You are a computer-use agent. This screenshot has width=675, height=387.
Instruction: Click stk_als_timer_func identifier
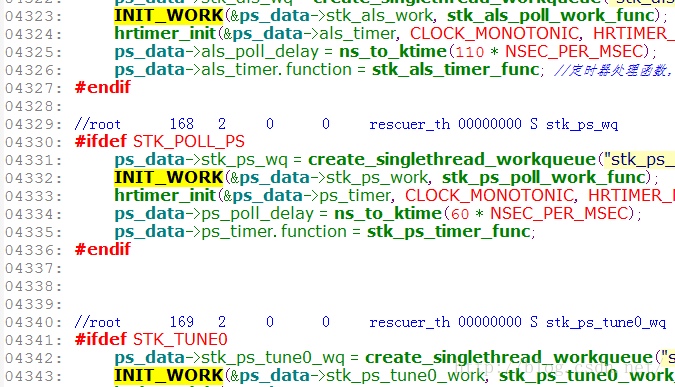click(456, 70)
